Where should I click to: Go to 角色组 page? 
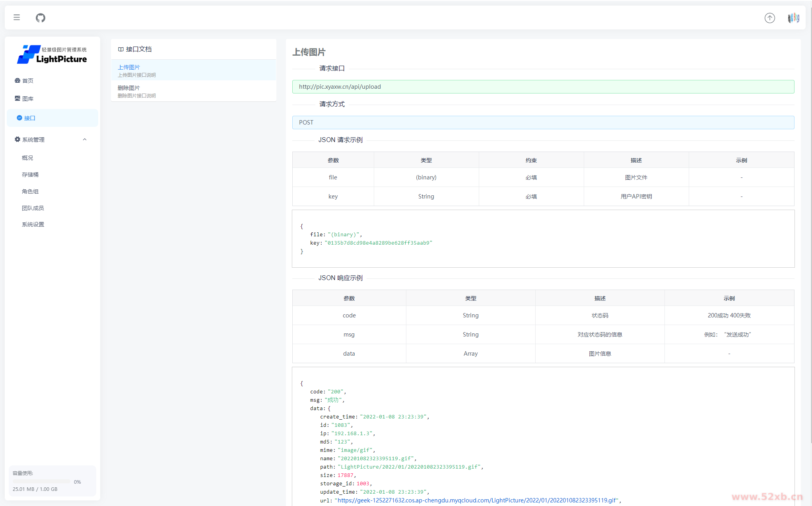coord(30,191)
